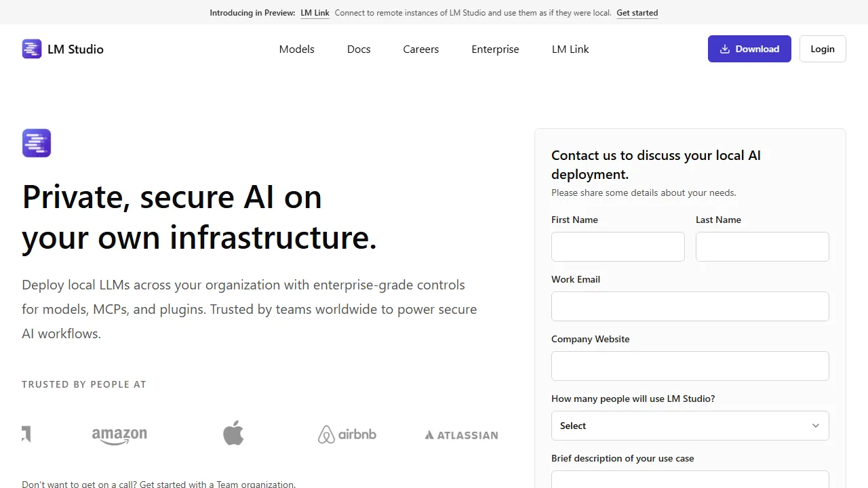Open the Team organization get started link
This screenshot has width=868, height=488.
(217, 484)
